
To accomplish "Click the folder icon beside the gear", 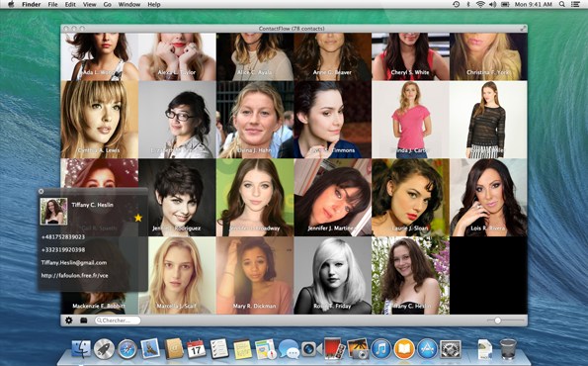I will click(84, 320).
